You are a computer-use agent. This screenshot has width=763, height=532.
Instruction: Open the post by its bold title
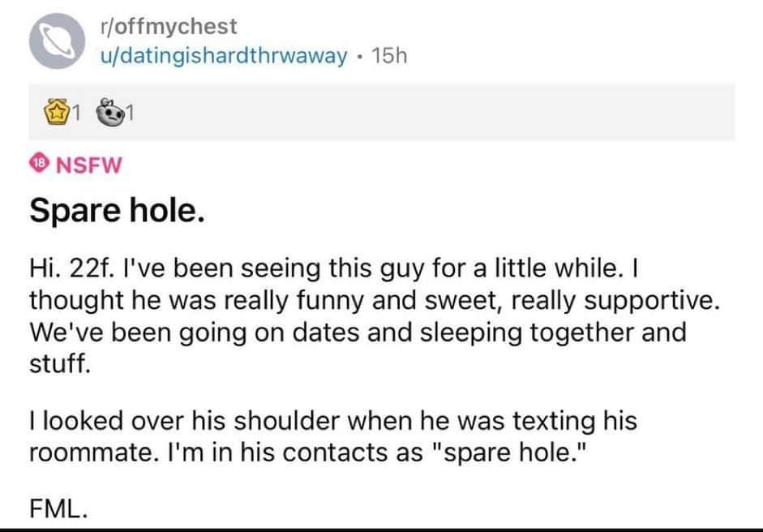tap(113, 211)
